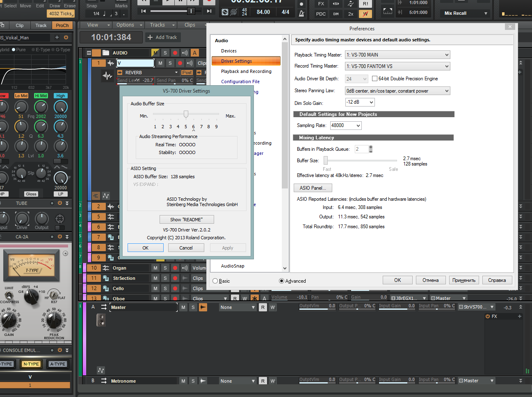Click the ASIO Panel button
532x397 pixels.
coord(313,188)
